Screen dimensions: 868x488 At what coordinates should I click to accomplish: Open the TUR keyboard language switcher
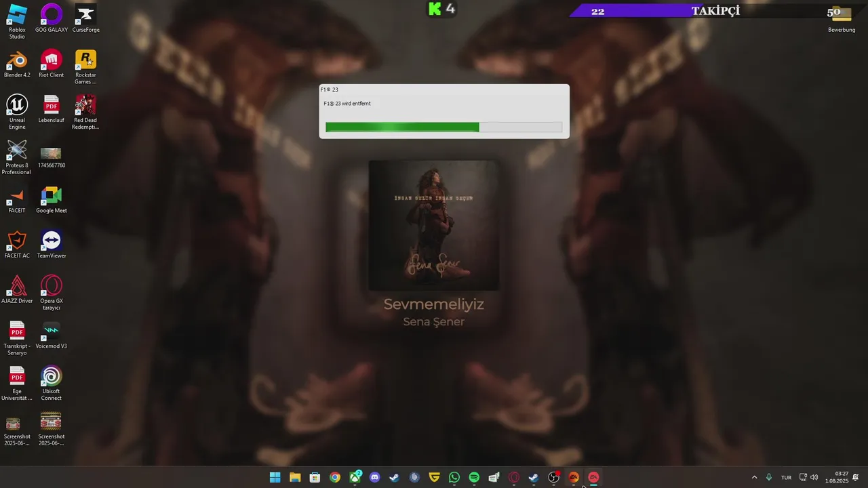786,477
